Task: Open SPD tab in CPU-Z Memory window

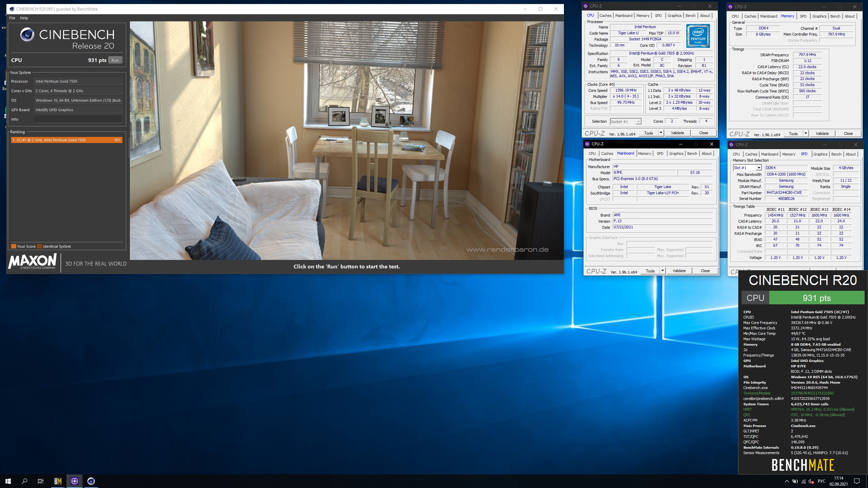Action: click(x=803, y=16)
